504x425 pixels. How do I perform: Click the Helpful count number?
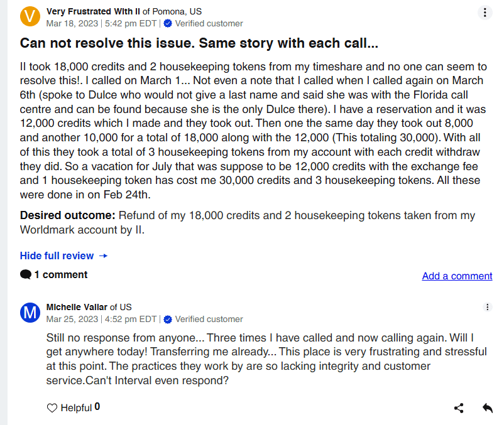(97, 407)
